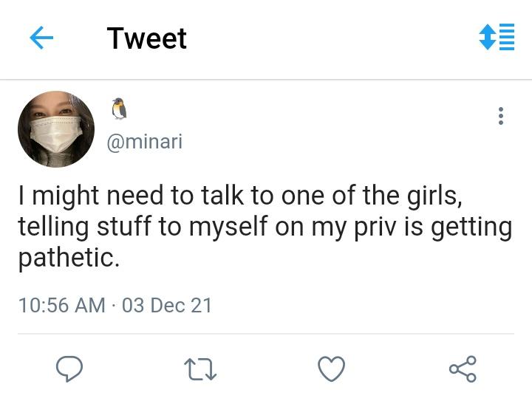Open the @minari profile handle

pyautogui.click(x=145, y=142)
